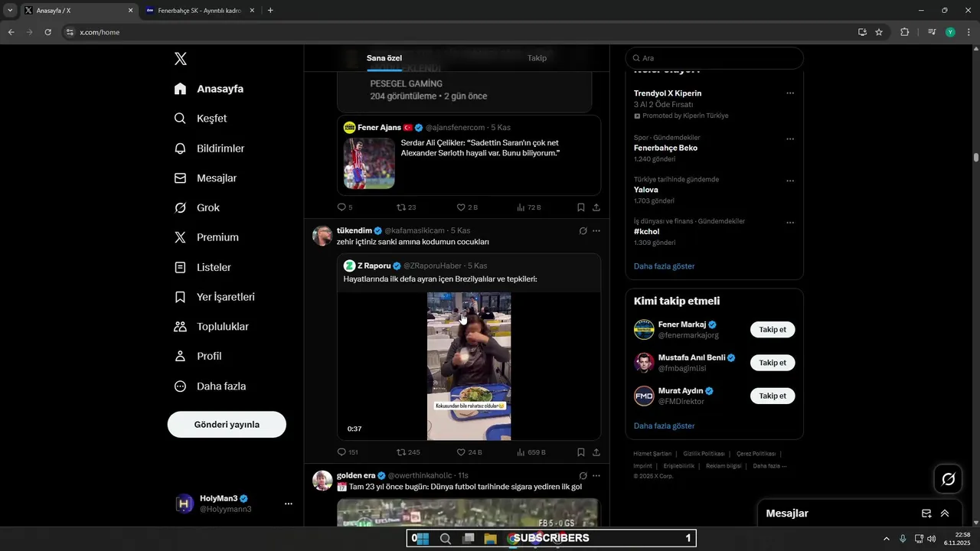
Task: Reload the page in Chrome
Action: point(47,32)
